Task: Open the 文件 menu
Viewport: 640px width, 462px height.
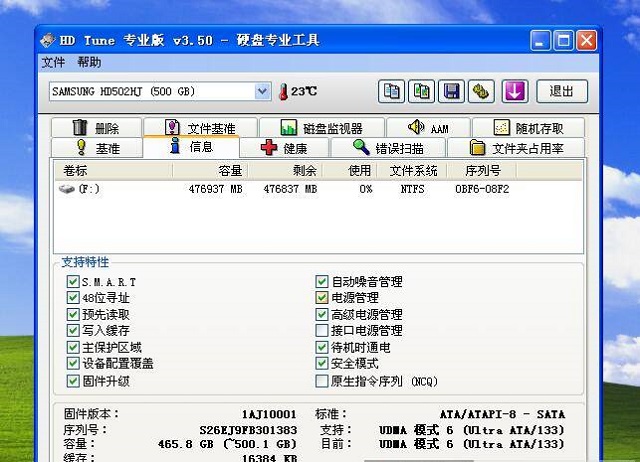Action: click(53, 62)
